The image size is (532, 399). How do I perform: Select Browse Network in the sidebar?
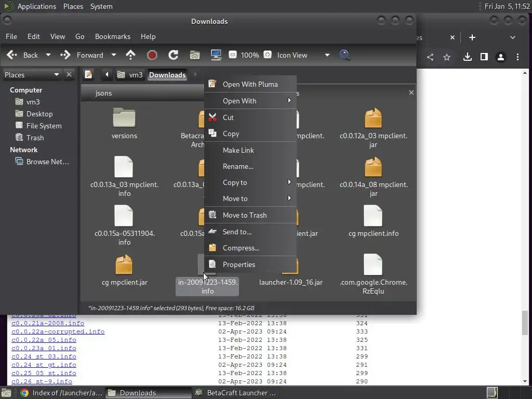pos(42,162)
